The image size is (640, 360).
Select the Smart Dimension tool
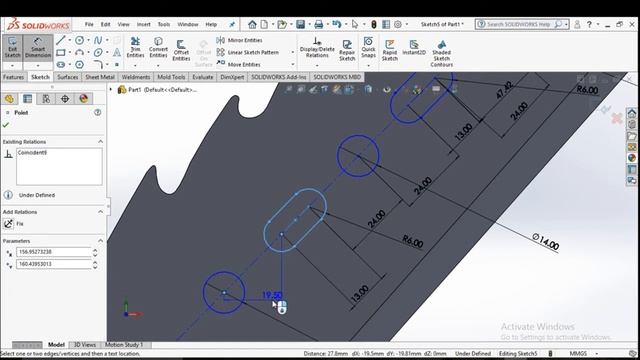point(38,48)
